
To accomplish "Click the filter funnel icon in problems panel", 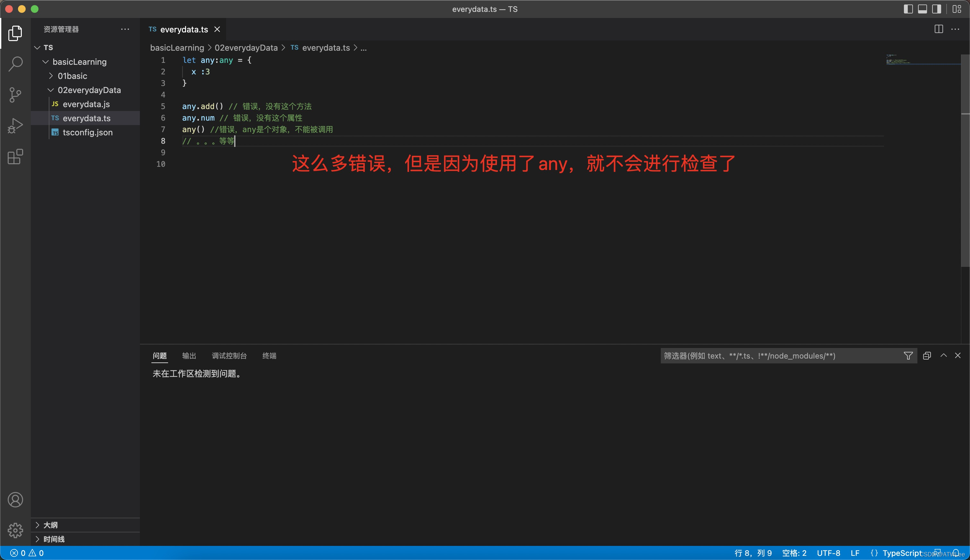I will (908, 356).
